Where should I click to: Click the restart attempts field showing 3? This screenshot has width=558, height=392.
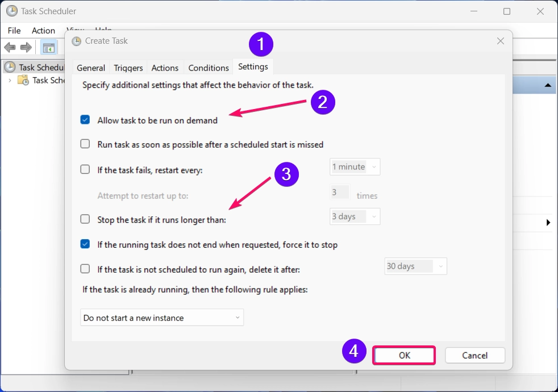[x=340, y=193]
